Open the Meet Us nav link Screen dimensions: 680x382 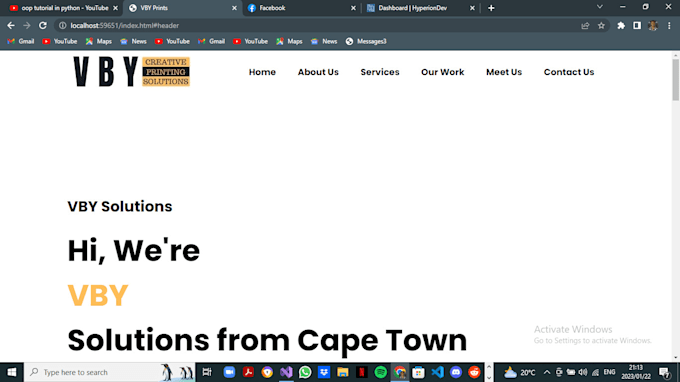click(504, 72)
